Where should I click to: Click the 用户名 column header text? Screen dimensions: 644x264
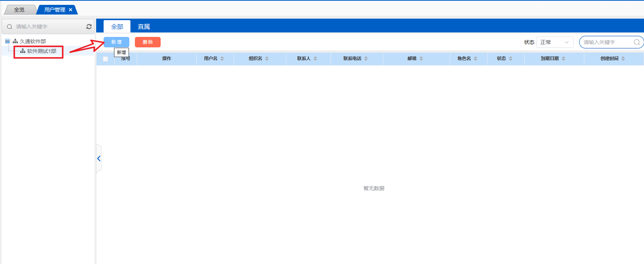point(211,59)
